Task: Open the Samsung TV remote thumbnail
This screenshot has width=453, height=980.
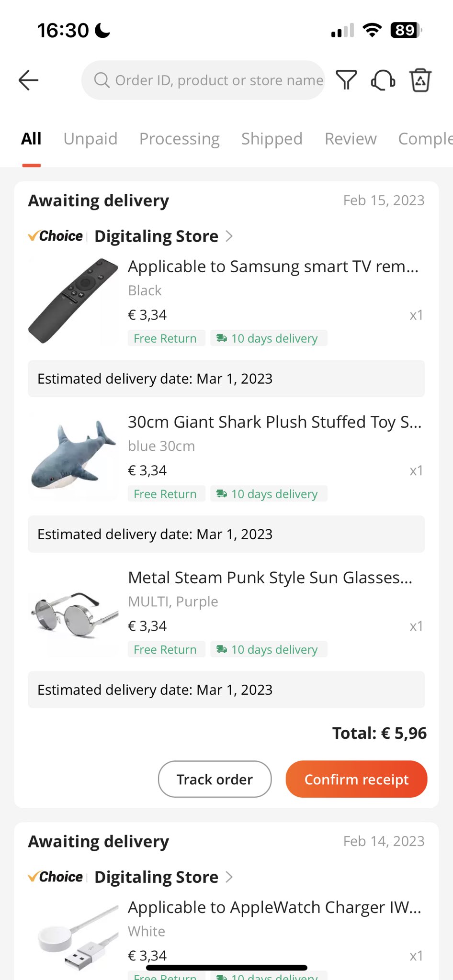Action: point(73,301)
